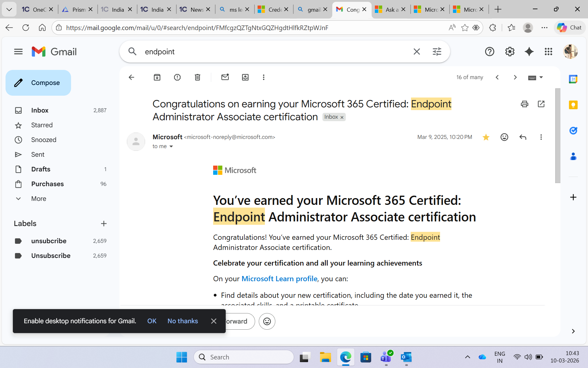Open Gmail main menu hamburger icon
588x368 pixels.
(x=18, y=52)
